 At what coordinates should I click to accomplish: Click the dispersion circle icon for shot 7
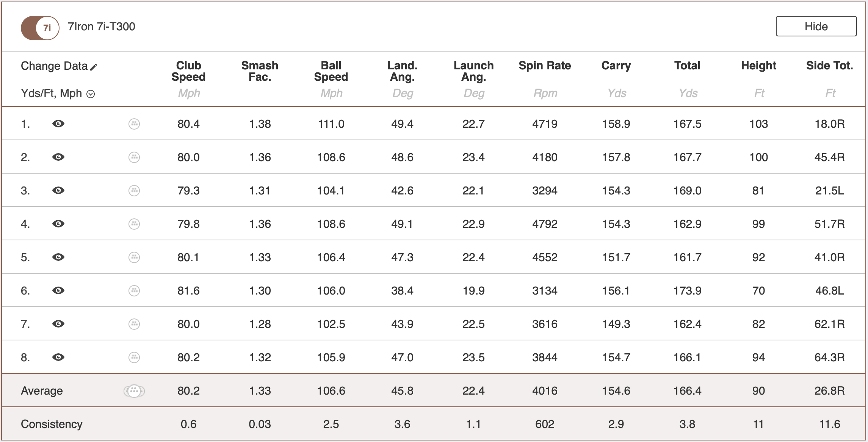click(x=134, y=324)
